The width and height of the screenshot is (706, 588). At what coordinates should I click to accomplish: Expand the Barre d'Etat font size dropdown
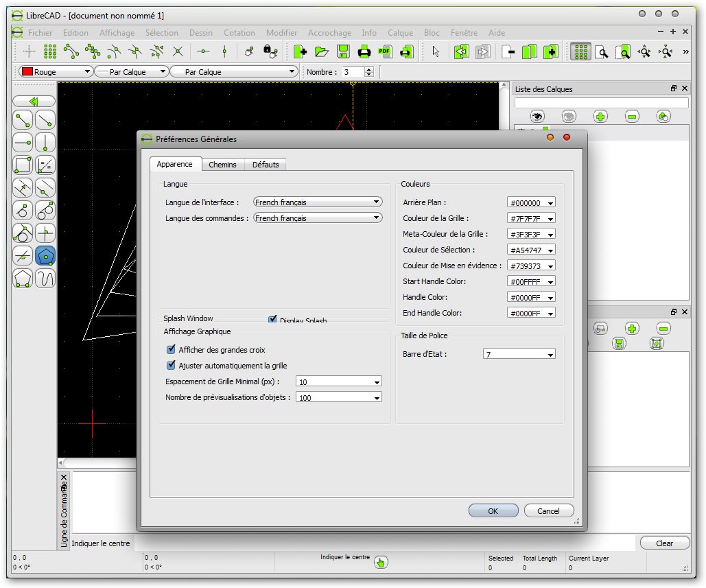click(x=519, y=355)
